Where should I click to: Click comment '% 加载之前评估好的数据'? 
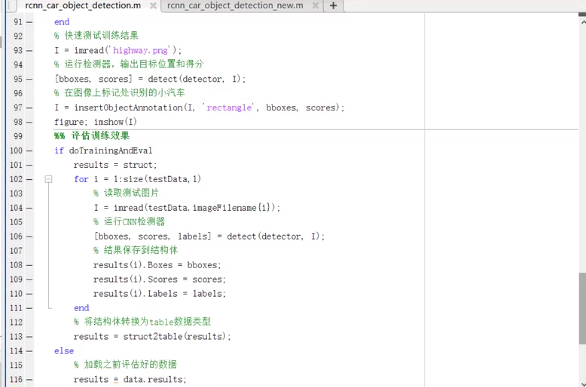(x=125, y=365)
